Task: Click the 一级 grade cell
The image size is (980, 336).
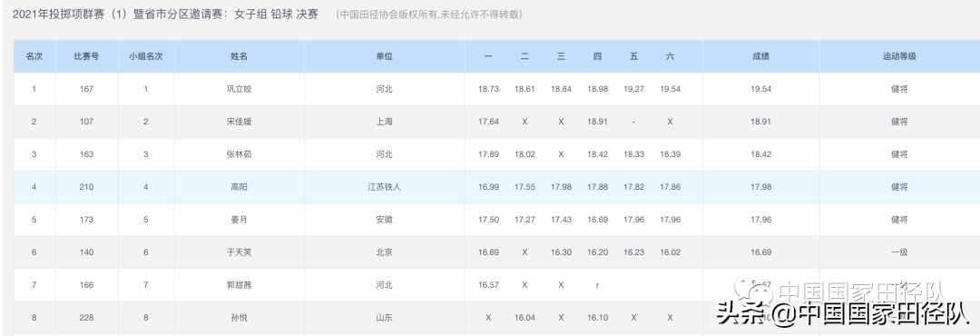Action: pos(899,252)
